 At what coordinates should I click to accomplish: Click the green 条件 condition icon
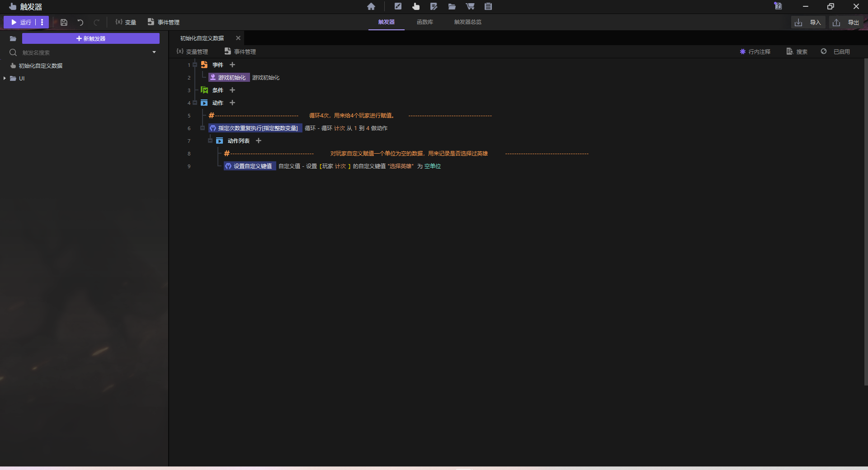[204, 90]
